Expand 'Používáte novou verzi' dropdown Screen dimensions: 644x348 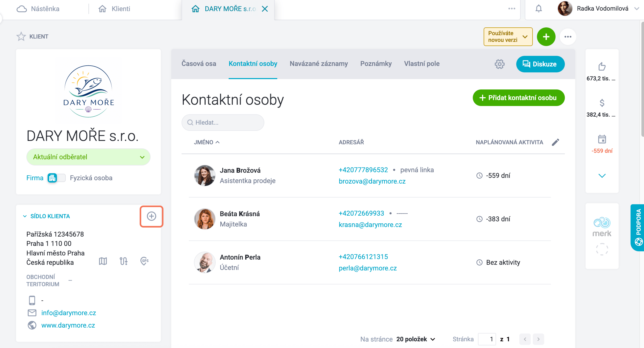pos(508,37)
